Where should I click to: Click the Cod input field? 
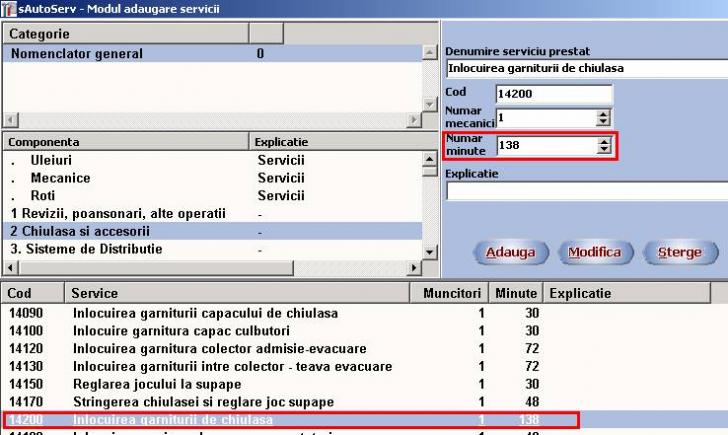click(552, 94)
